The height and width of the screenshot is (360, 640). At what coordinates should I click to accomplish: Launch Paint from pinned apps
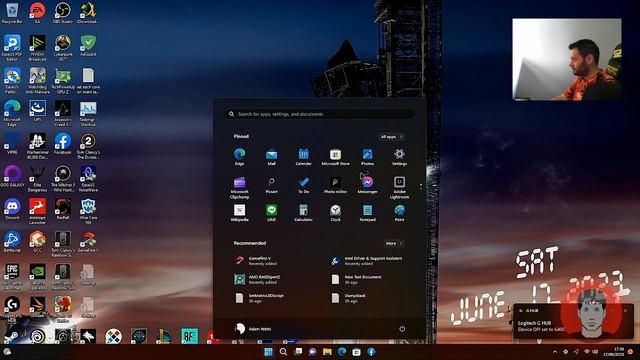[x=399, y=213]
